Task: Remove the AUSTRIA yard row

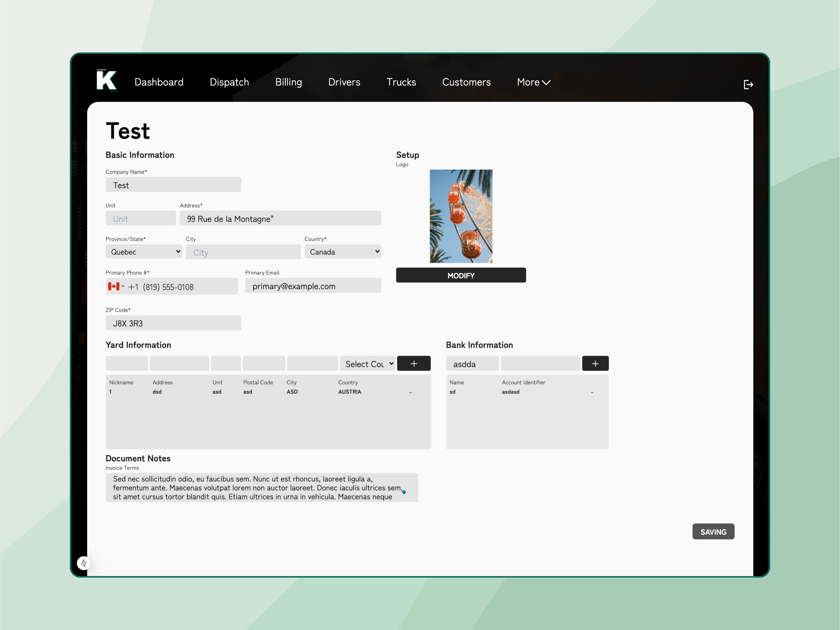Action: pos(411,392)
